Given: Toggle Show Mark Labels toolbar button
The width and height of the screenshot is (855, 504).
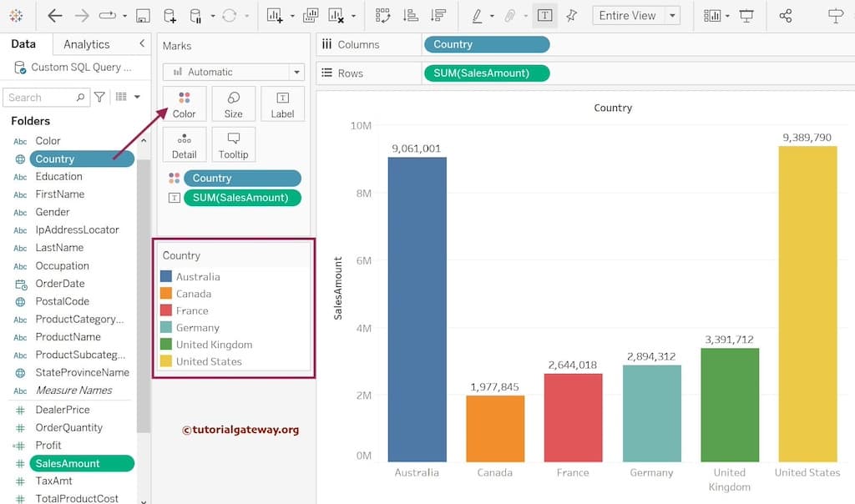Looking at the screenshot, I should [x=544, y=16].
